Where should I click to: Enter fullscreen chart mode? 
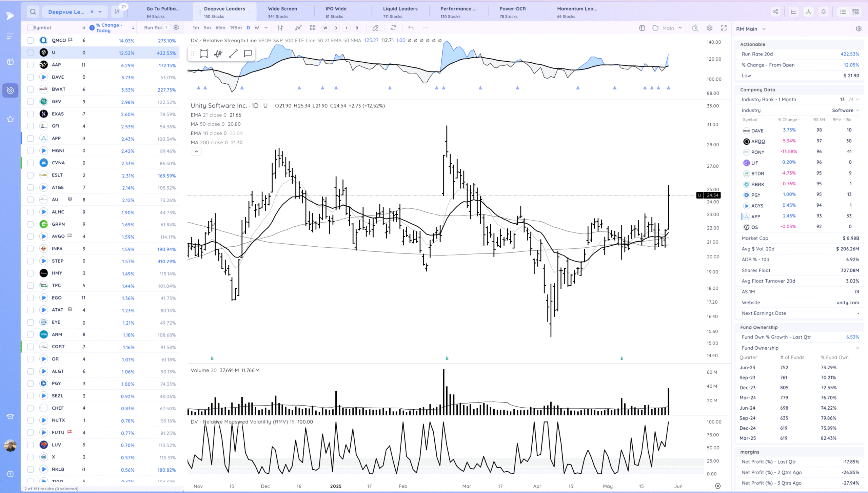coord(724,28)
